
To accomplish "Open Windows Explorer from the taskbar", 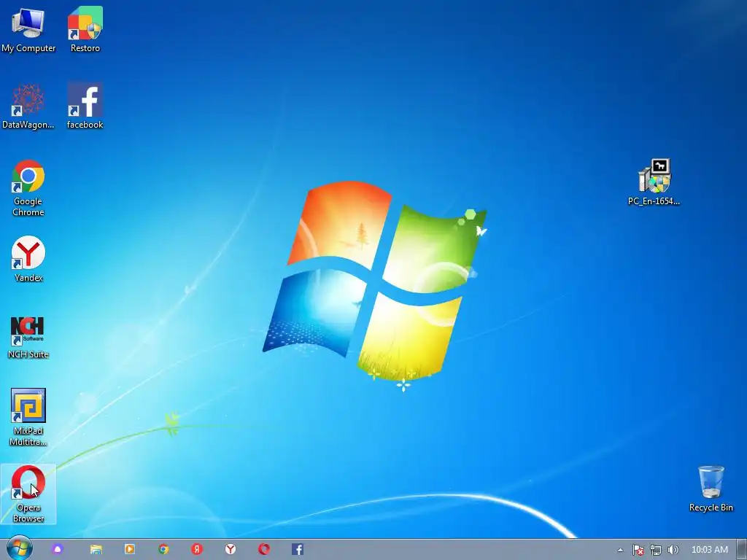I will click(x=96, y=549).
